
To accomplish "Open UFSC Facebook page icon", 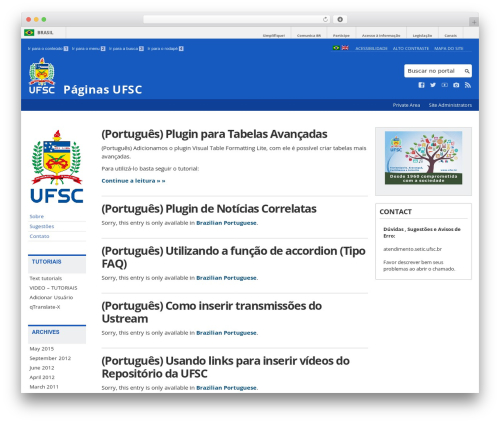I will click(x=421, y=85).
